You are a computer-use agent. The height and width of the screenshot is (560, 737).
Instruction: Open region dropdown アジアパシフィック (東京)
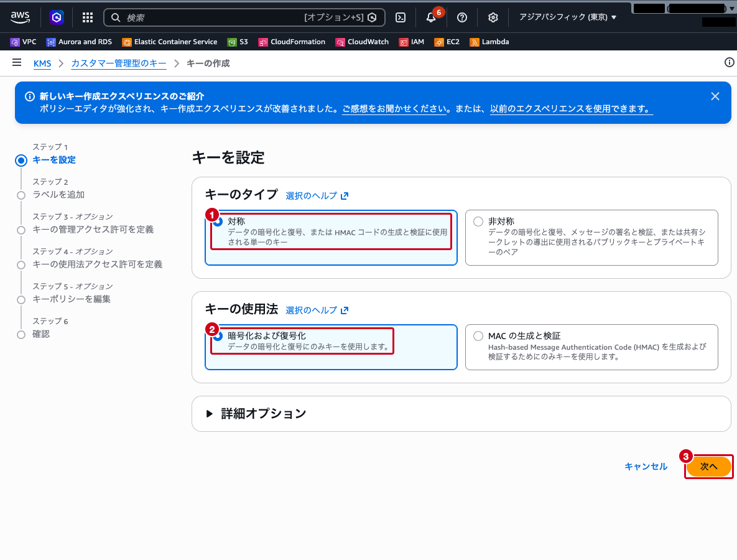(567, 17)
